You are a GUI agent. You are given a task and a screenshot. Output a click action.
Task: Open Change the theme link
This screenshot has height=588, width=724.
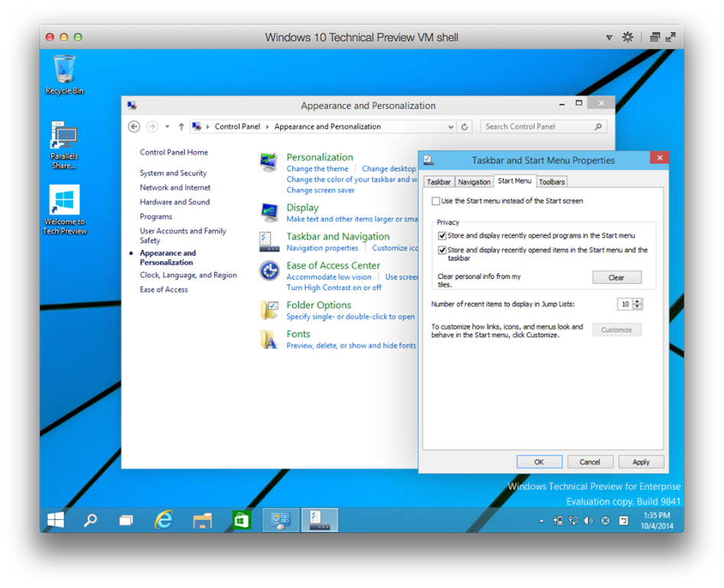[317, 169]
